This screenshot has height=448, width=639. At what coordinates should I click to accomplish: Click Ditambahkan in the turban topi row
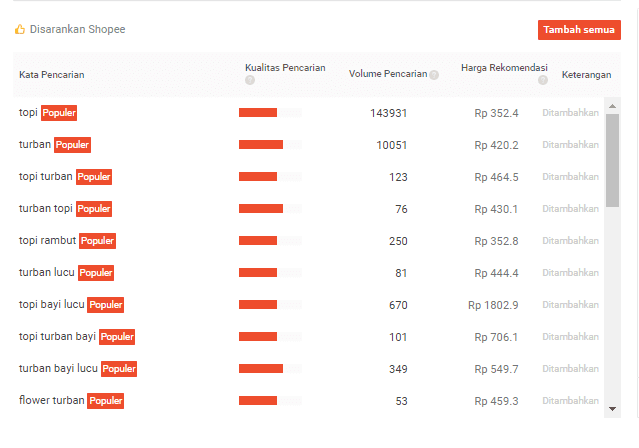(x=570, y=209)
